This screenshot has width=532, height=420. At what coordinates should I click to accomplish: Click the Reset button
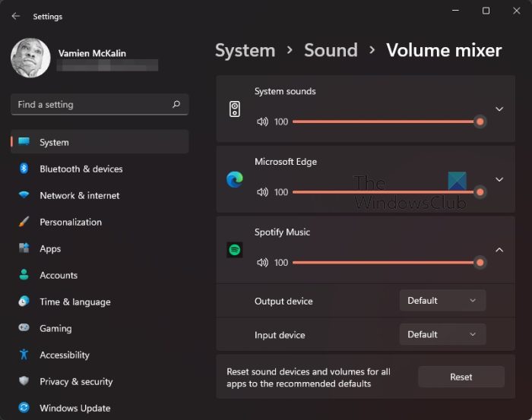pyautogui.click(x=461, y=377)
